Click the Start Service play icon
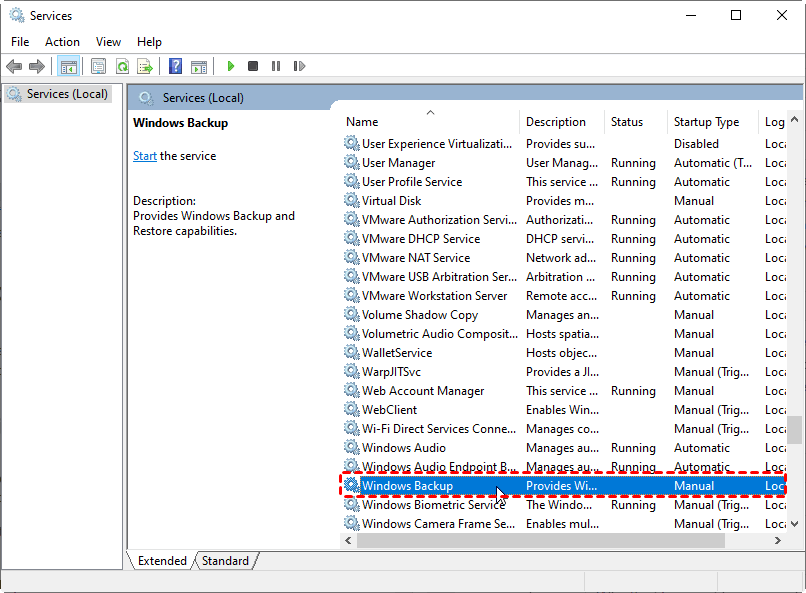 [x=231, y=67]
